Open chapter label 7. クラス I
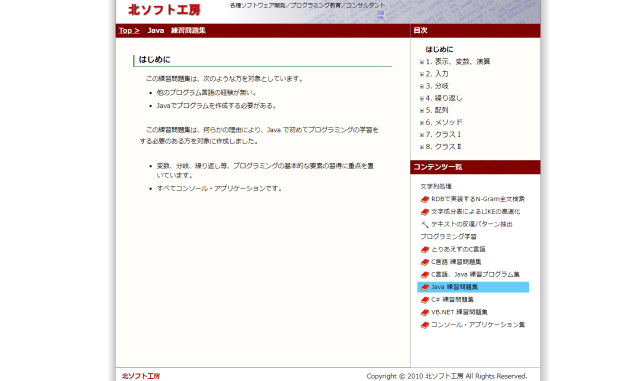640x381 pixels. tap(443, 134)
